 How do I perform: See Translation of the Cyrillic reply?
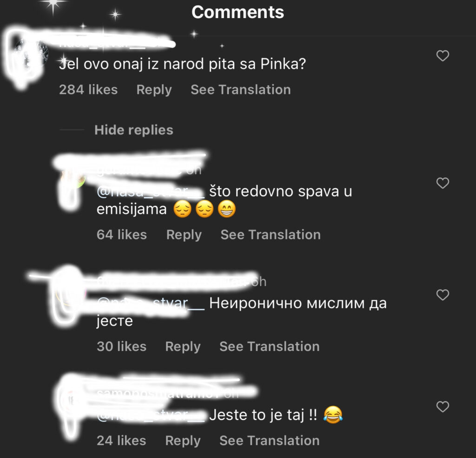(270, 346)
